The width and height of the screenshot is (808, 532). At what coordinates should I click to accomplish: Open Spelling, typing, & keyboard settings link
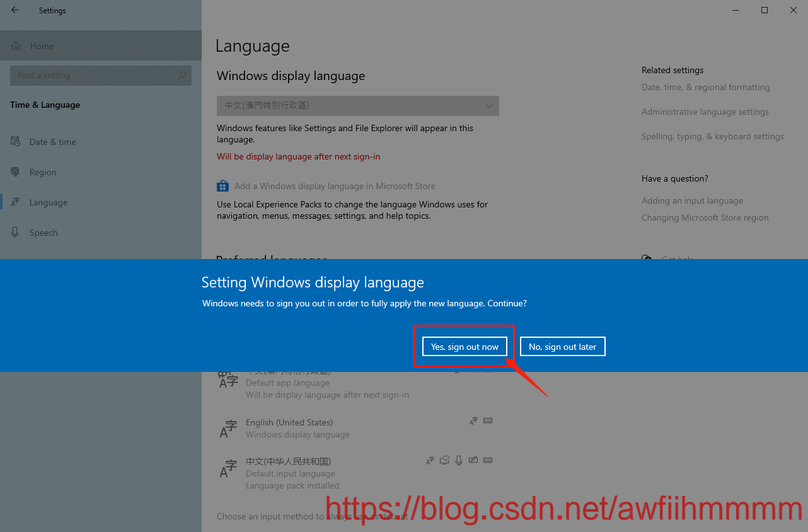tap(713, 136)
